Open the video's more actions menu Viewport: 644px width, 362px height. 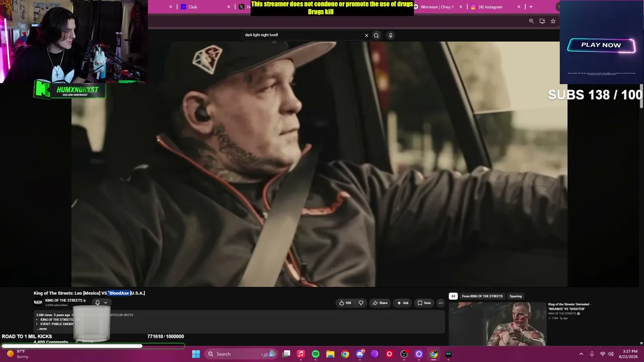pyautogui.click(x=440, y=303)
